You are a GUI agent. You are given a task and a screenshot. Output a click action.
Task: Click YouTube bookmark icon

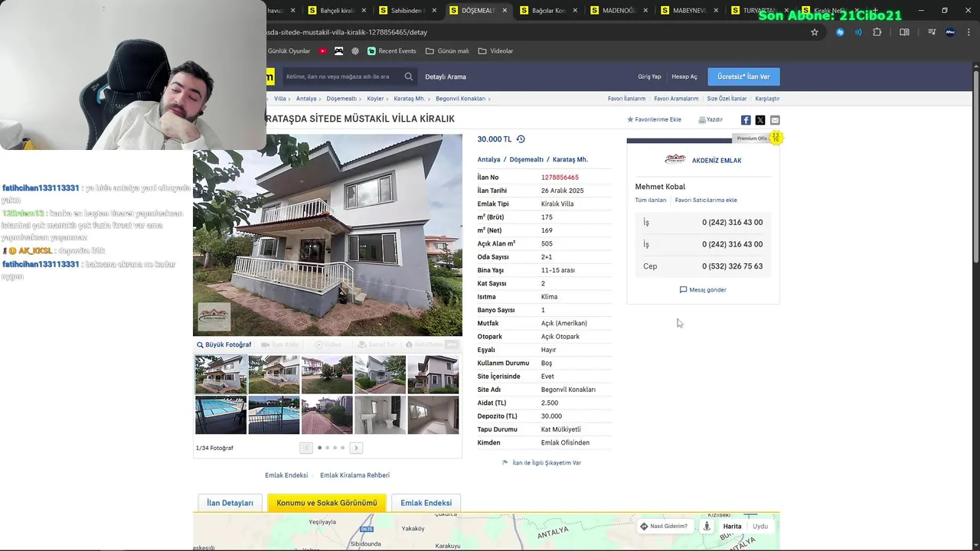pos(322,51)
